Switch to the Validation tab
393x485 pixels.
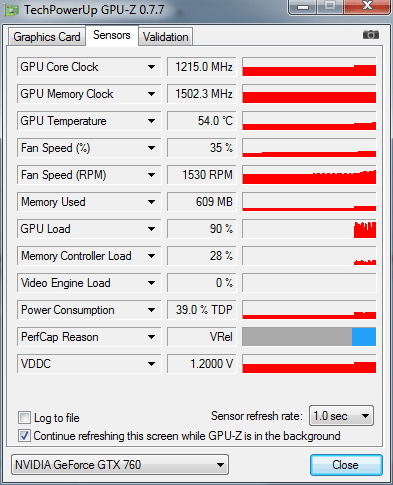[x=166, y=37]
